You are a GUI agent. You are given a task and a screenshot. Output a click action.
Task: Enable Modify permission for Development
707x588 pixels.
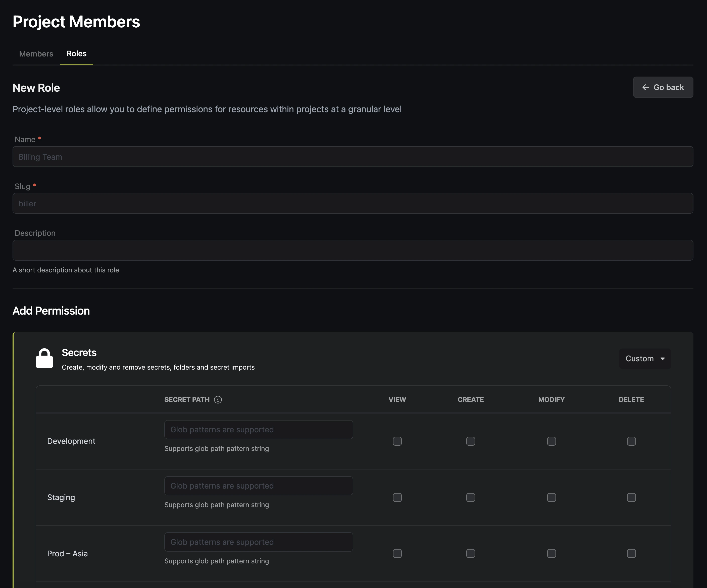[x=551, y=441]
